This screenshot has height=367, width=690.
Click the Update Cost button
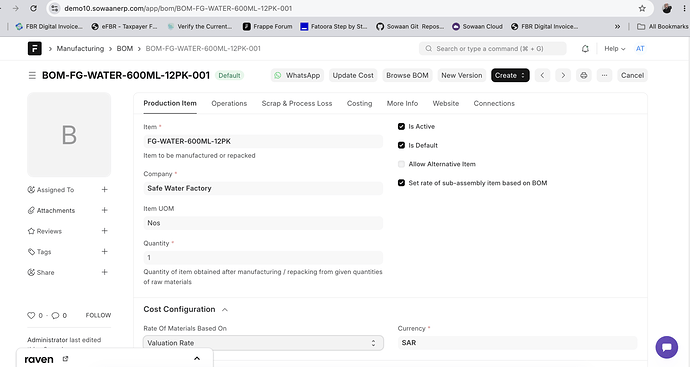click(x=353, y=75)
